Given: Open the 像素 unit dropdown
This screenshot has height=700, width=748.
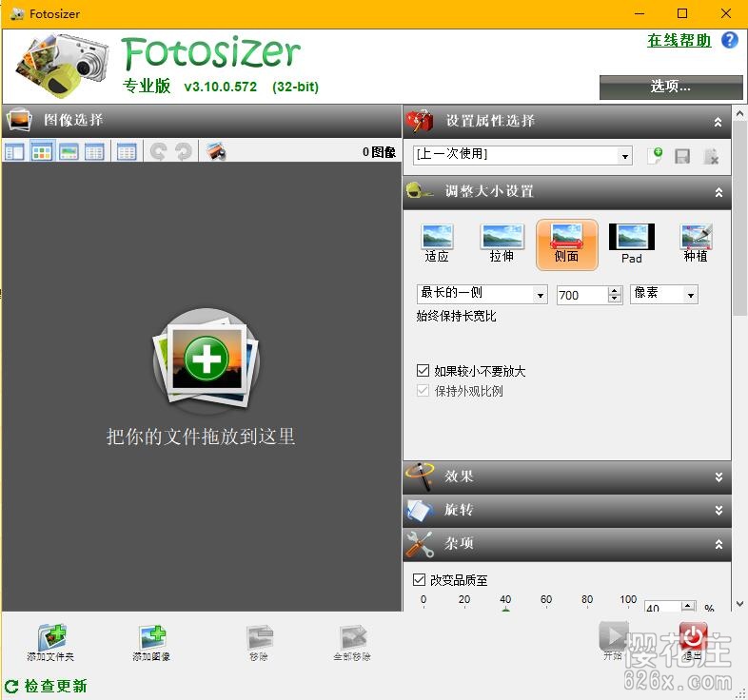Looking at the screenshot, I should [x=690, y=295].
